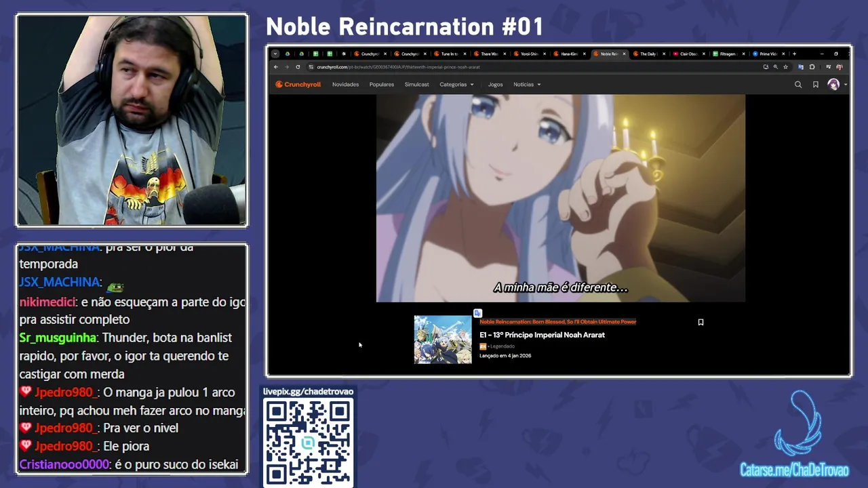The width and height of the screenshot is (868, 488).
Task: Click the 'Lançado em 4 jan 2026' text
Action: [x=505, y=356]
